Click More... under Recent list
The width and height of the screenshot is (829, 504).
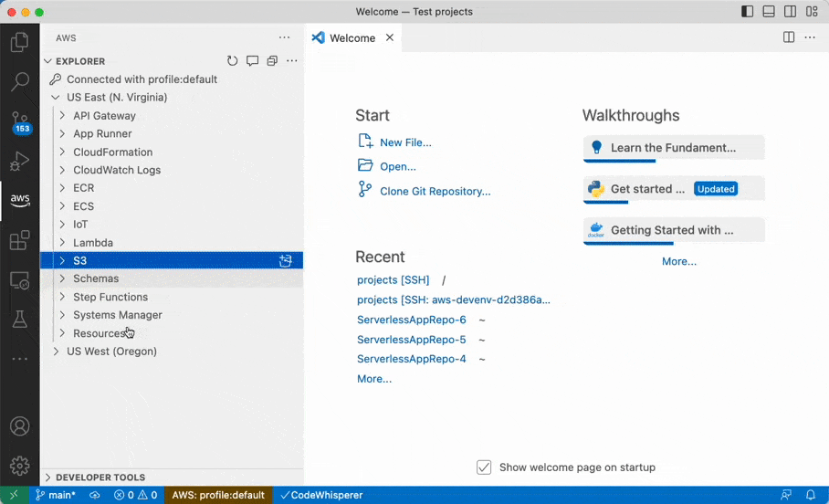coord(374,379)
